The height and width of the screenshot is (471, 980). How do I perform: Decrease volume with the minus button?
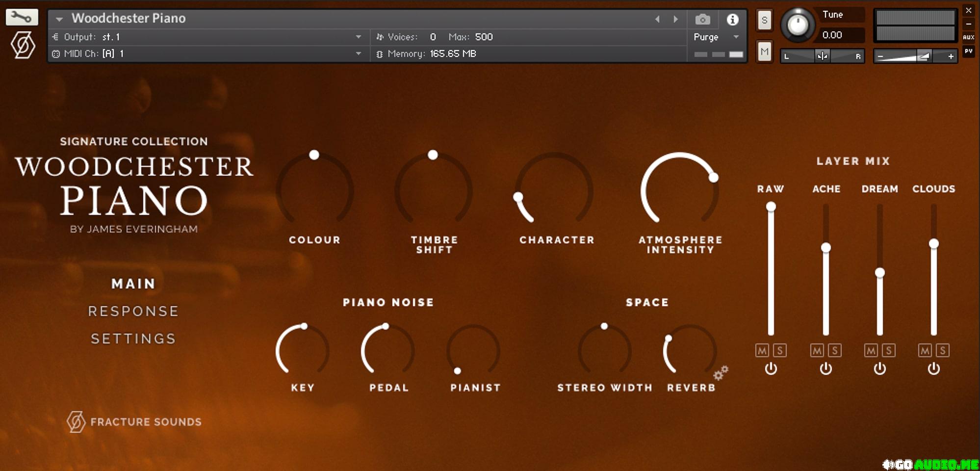880,57
